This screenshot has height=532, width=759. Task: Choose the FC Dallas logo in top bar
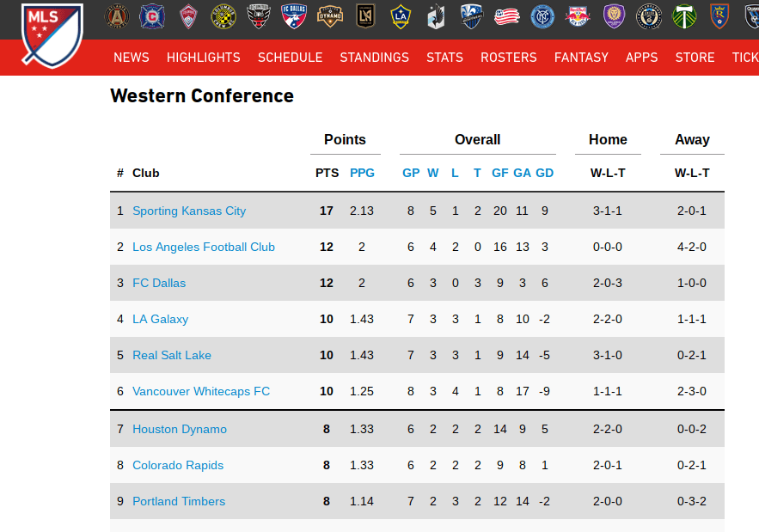[295, 16]
